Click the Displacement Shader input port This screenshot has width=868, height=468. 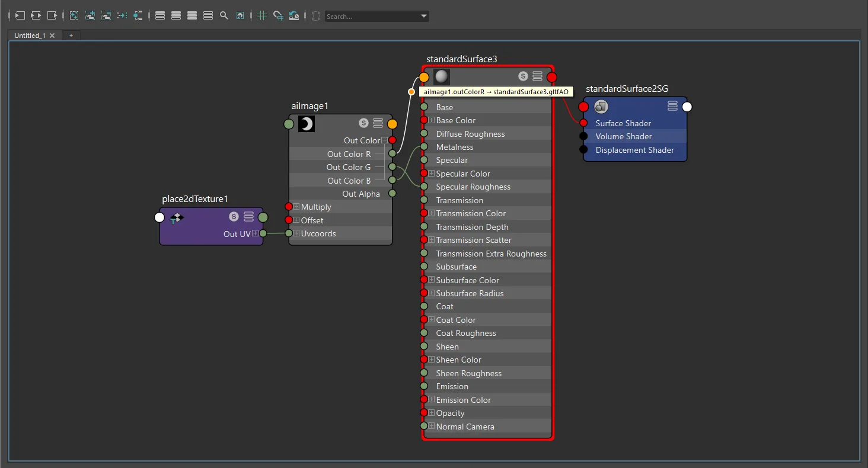tap(583, 150)
